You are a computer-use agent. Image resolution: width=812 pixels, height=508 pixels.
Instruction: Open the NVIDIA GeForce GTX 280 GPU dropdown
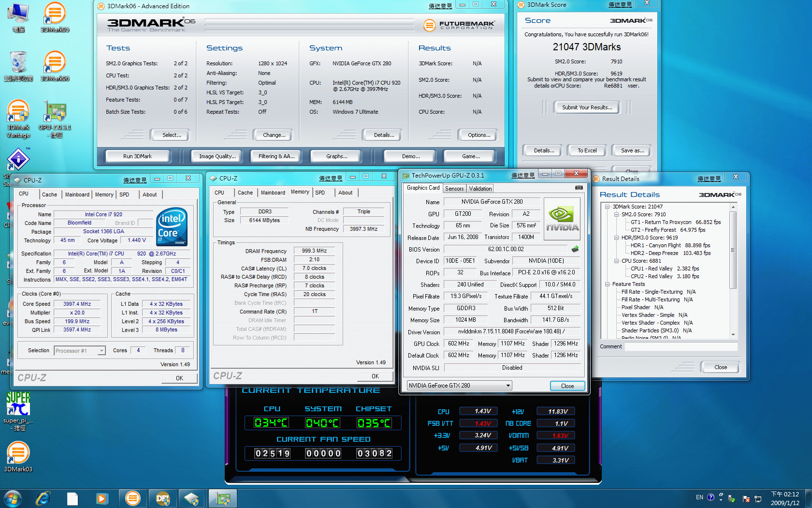click(459, 386)
